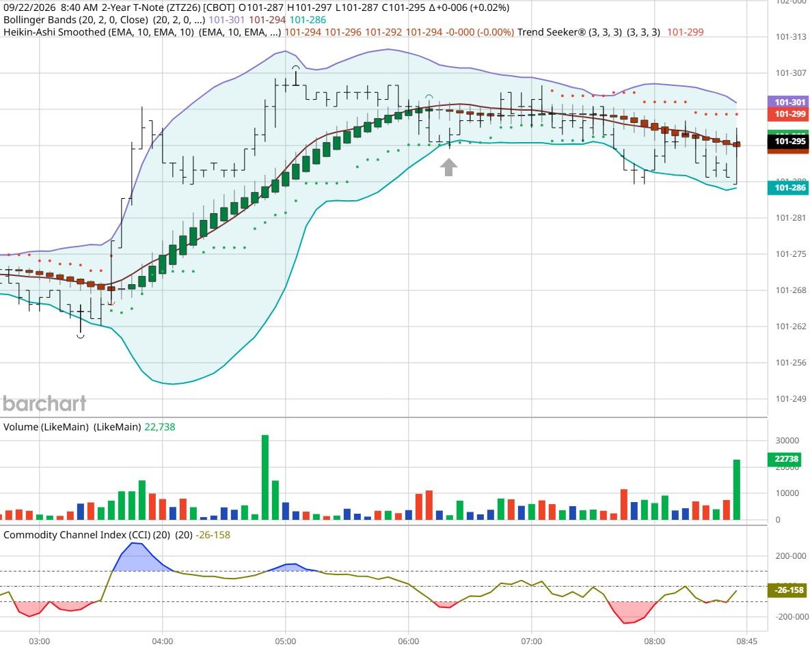
Task: Click the -26-158 CCI value in pane header
Action: [213, 535]
